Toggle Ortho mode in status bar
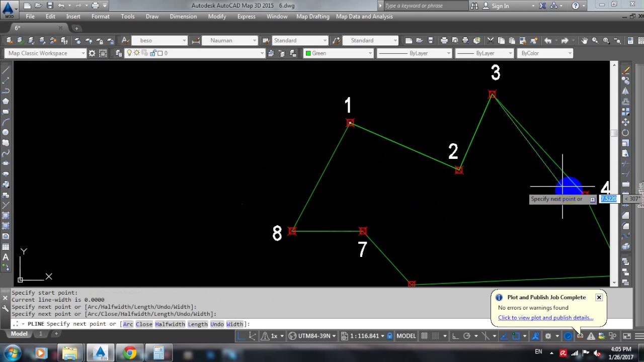The image size is (644, 362). point(455,336)
